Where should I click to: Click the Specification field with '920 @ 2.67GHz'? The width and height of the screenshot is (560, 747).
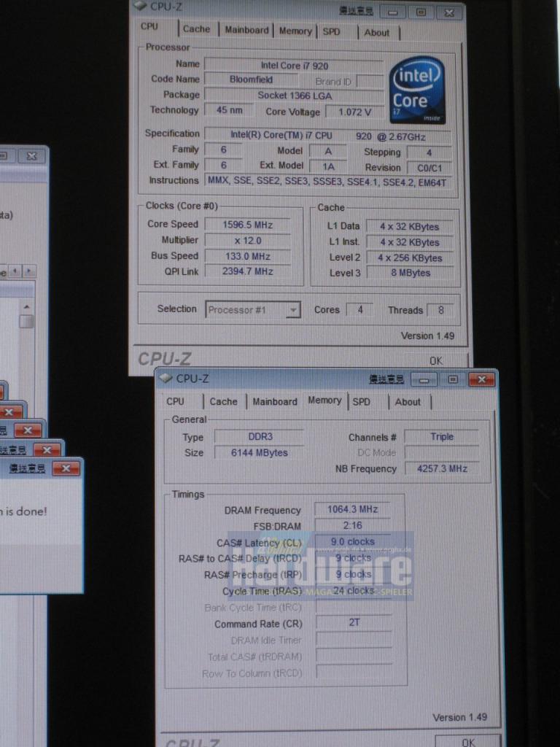328,136
